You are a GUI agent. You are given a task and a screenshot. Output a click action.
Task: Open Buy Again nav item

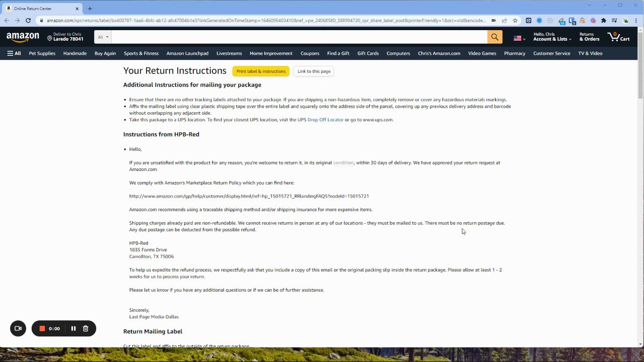coord(105,53)
